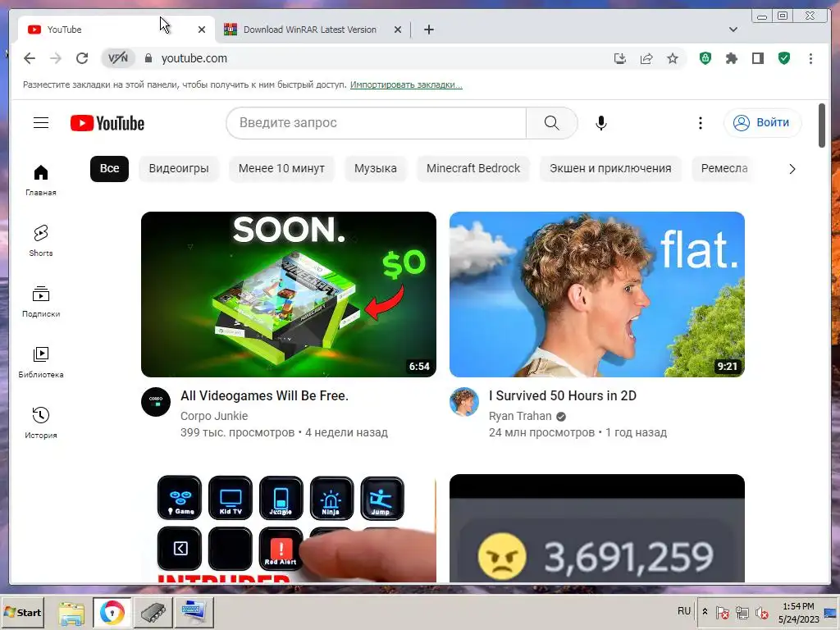Open the SOON Minecraft video thumbnail
Viewport: 840px width, 630px height.
[289, 294]
